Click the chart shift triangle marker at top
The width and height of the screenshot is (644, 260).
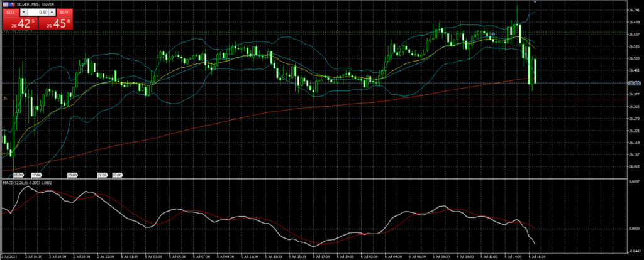click(534, 3)
